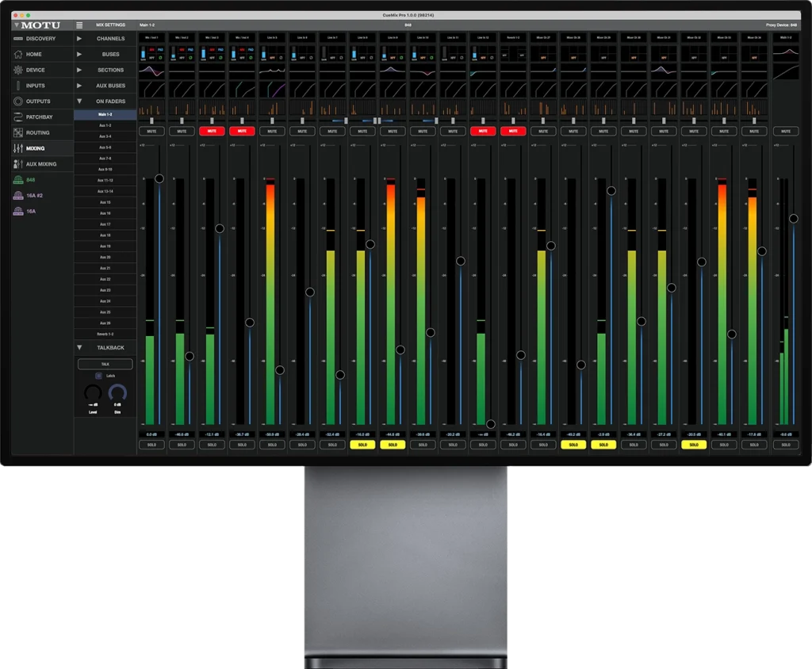Viewport: 812px width, 669px height.
Task: Go to the Home section
Action: point(33,54)
